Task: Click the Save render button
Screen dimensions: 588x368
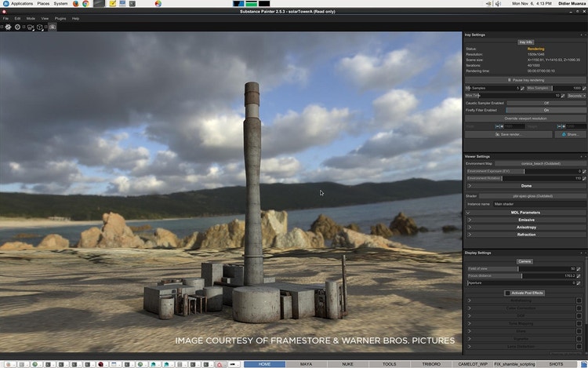Action: [x=510, y=134]
